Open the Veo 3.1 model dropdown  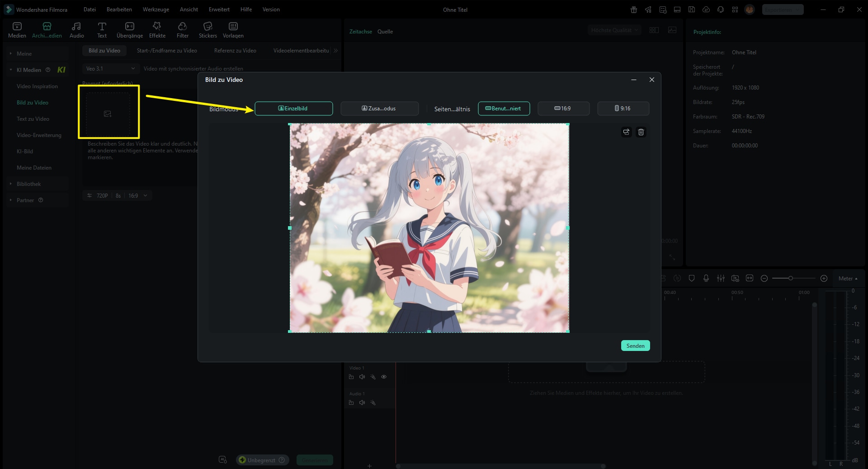110,69
